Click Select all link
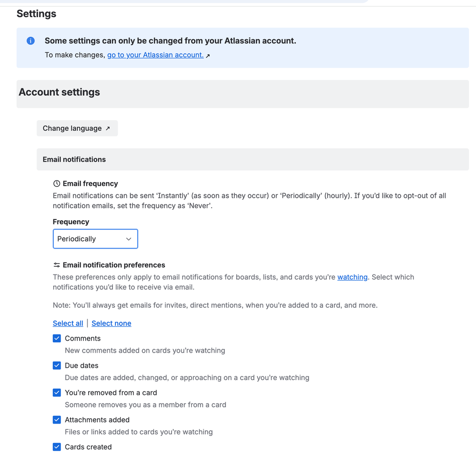Screen dimensions: 476x456 tap(68, 323)
